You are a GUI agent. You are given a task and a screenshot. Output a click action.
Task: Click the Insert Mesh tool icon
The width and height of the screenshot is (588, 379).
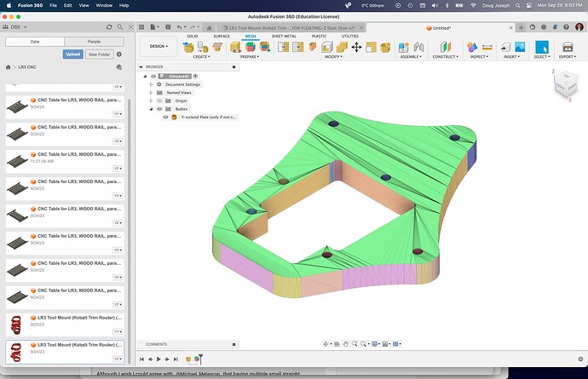pyautogui.click(x=188, y=47)
